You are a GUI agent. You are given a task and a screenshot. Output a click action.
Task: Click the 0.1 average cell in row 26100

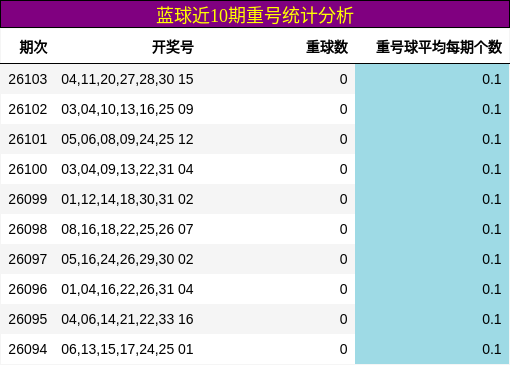[x=432, y=169]
